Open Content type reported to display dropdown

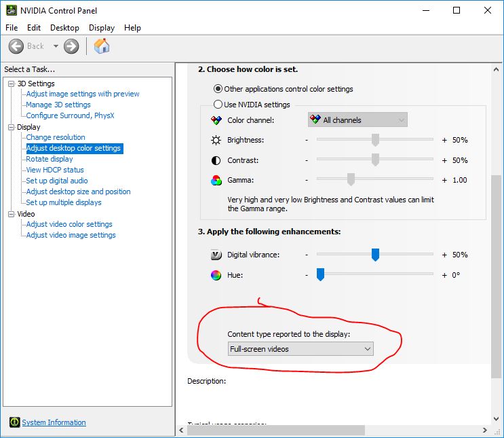(x=301, y=349)
